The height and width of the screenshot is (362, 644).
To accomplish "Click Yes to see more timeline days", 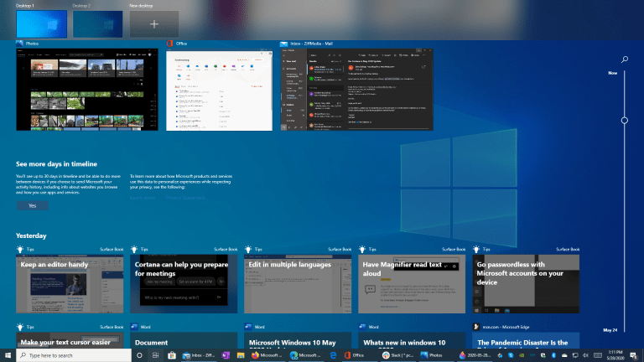I will (x=33, y=205).
